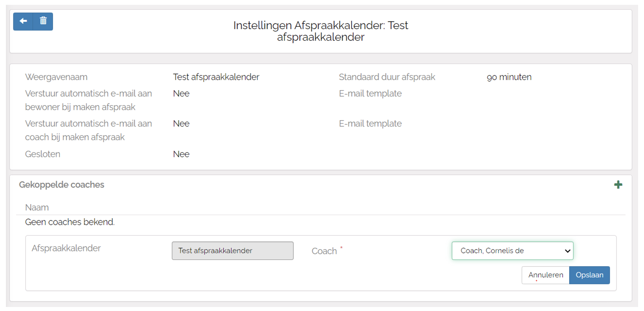Click the Standaard duur afspraak label
Screen dimensions: 644x311
coord(387,77)
